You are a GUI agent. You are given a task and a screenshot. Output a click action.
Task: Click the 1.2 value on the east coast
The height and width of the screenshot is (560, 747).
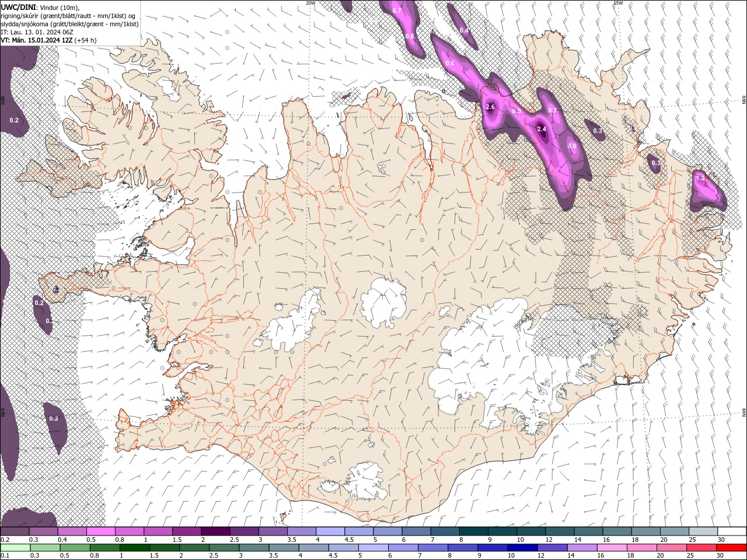[x=700, y=178]
